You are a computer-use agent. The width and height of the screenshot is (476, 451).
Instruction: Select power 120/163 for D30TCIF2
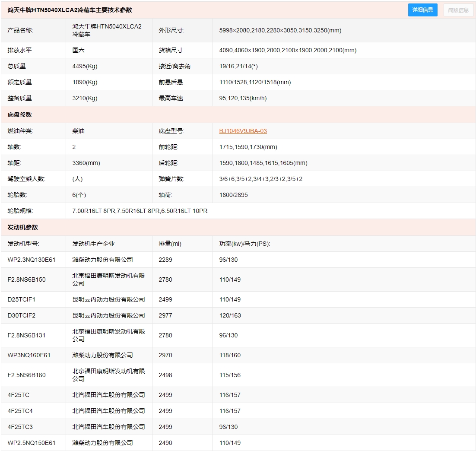230,315
